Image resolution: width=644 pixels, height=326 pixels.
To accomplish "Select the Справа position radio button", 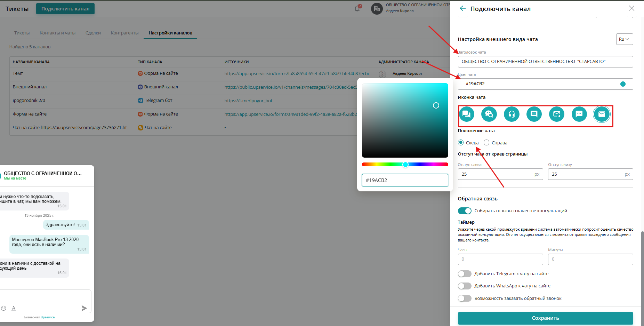I will (x=486, y=142).
